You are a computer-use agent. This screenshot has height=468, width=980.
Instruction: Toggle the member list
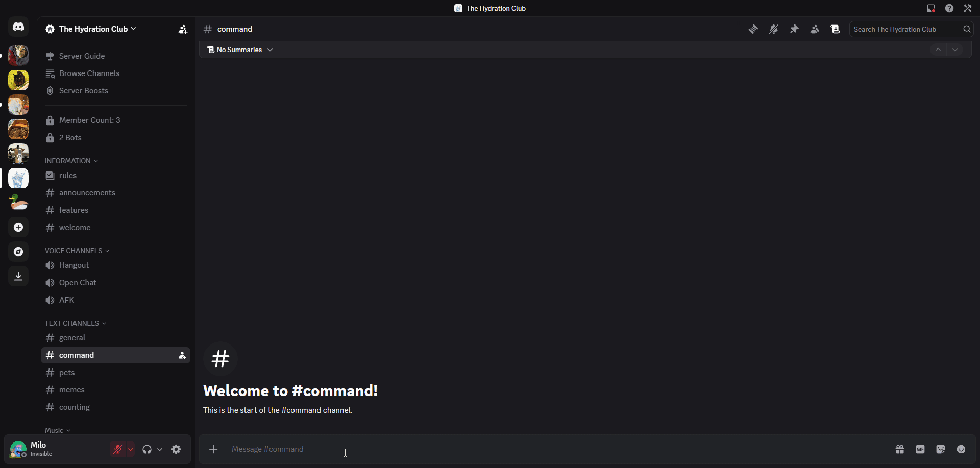[x=815, y=29]
